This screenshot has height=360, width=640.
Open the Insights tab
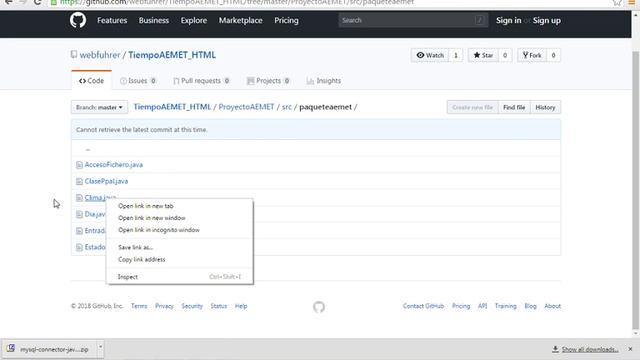(324, 81)
